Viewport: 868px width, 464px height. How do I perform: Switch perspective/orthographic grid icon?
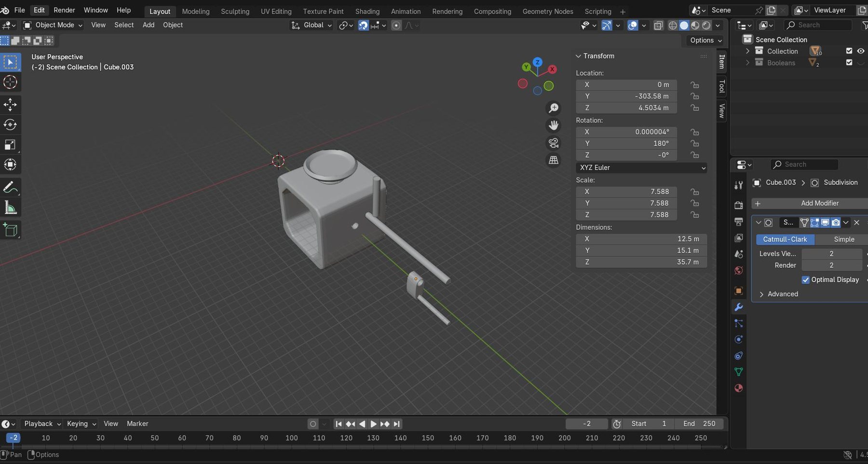554,160
